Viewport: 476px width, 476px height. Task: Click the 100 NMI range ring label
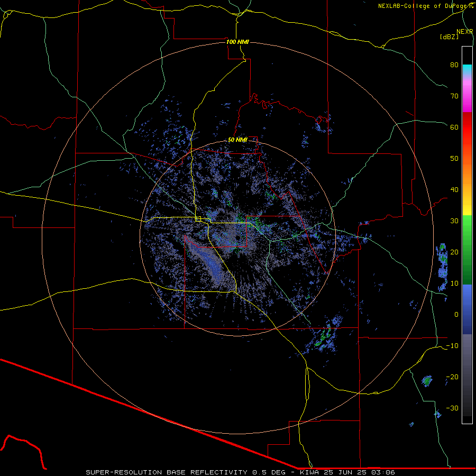point(237,42)
